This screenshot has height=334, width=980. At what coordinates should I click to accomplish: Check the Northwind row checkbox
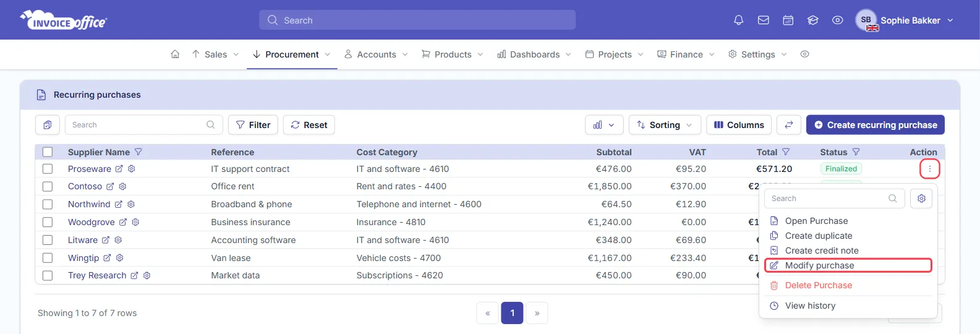(48, 204)
